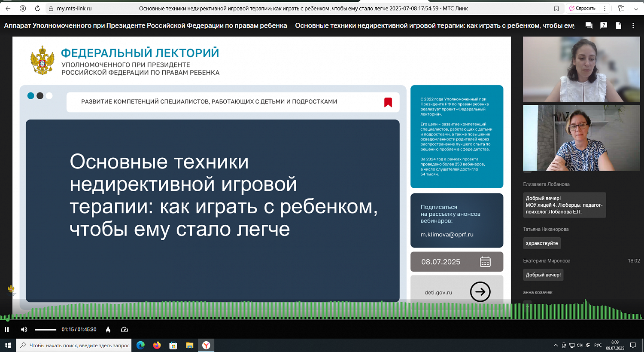This screenshot has height=352, width=644.
Task: Click the arrow circle next to deti.gov.ru
Action: tap(480, 292)
